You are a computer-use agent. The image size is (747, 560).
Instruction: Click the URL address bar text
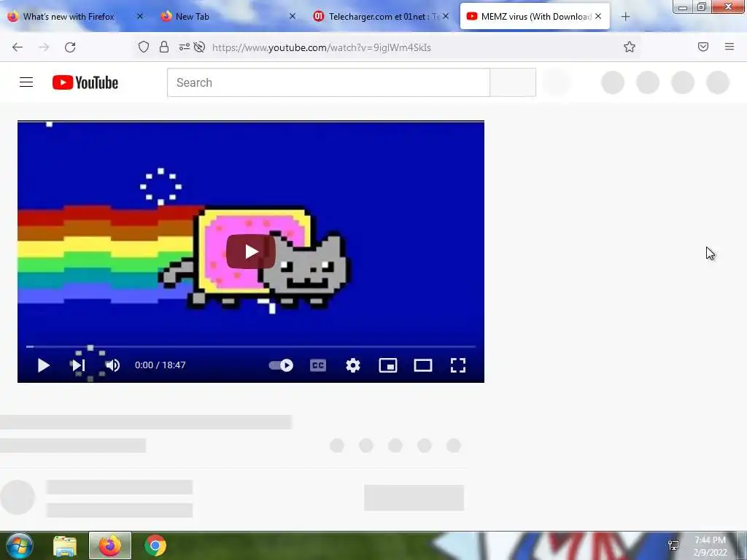pyautogui.click(x=321, y=47)
